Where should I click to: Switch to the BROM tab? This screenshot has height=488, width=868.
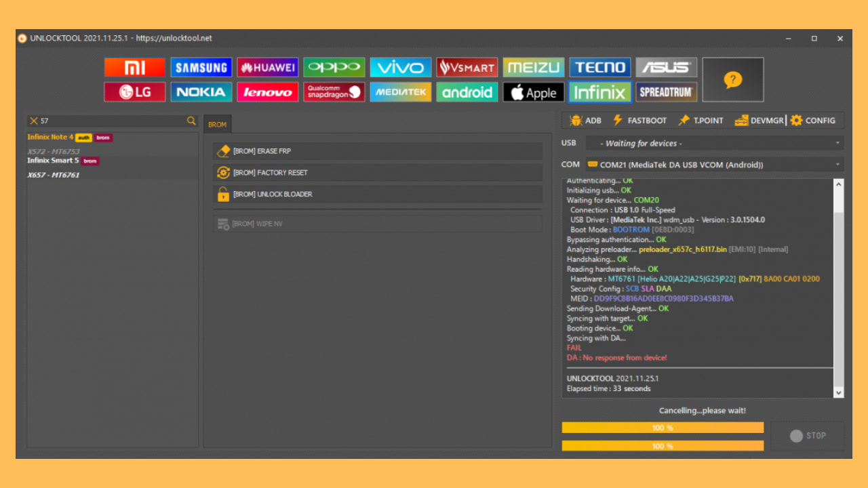[218, 125]
